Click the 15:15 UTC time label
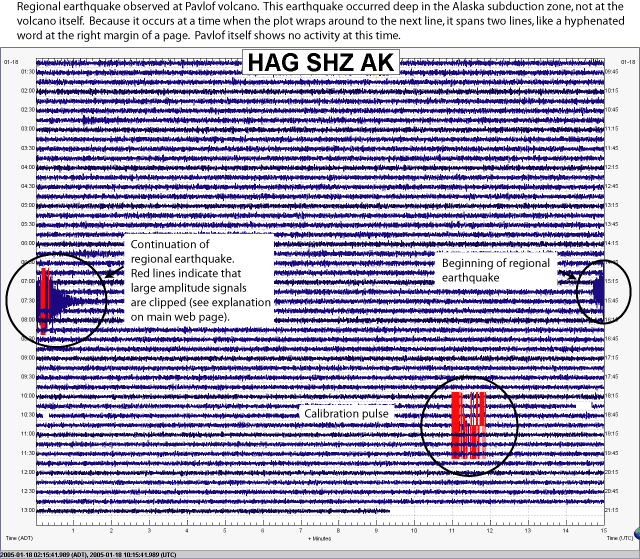Viewport: 640px width, 559px height. click(x=616, y=281)
